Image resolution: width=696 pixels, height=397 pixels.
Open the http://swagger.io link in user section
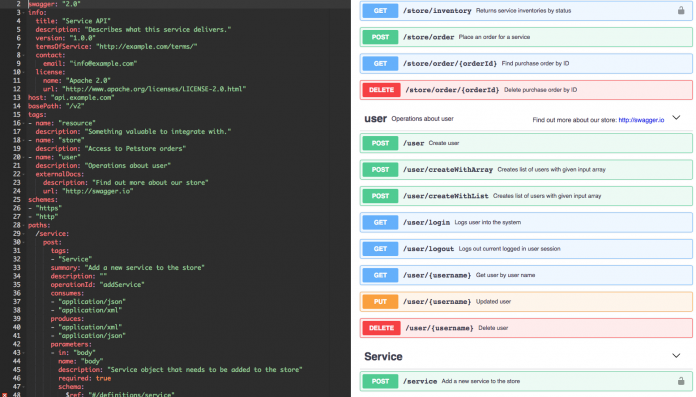point(641,120)
